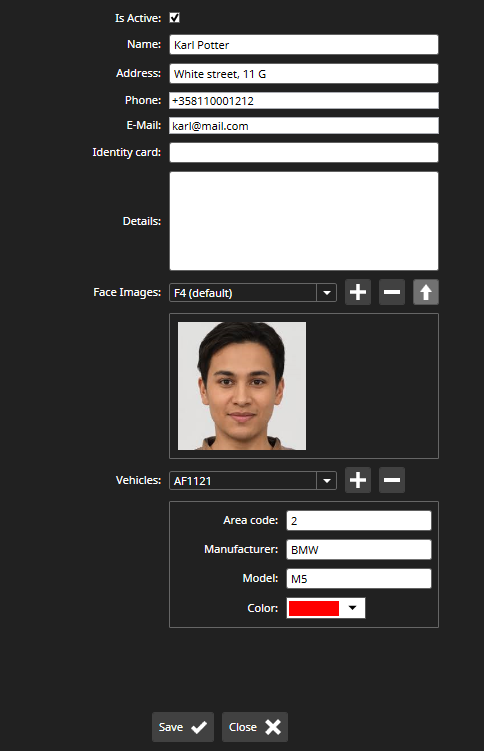
Task: Edit the Manufacturer field showing BMW
Action: pos(359,550)
